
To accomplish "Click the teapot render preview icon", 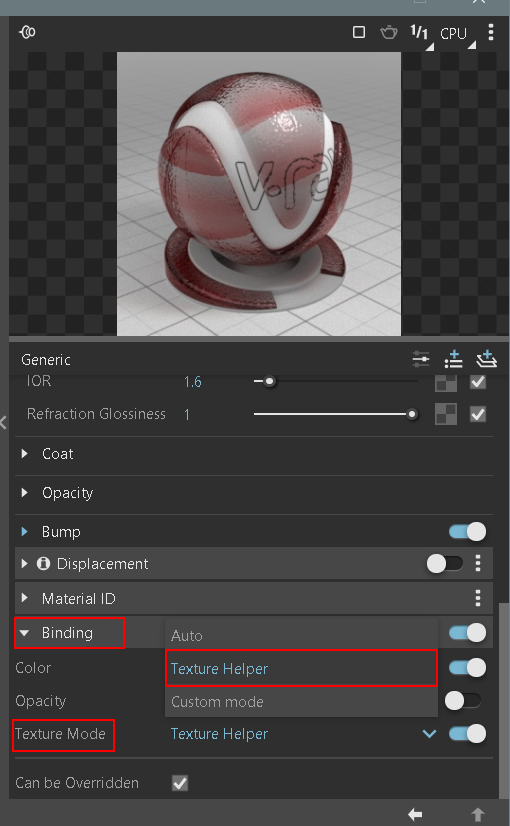I will pos(389,33).
